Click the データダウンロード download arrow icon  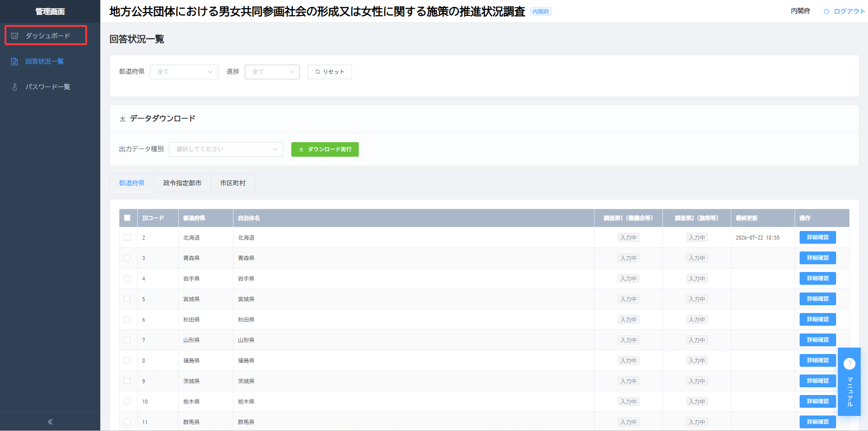coord(123,118)
